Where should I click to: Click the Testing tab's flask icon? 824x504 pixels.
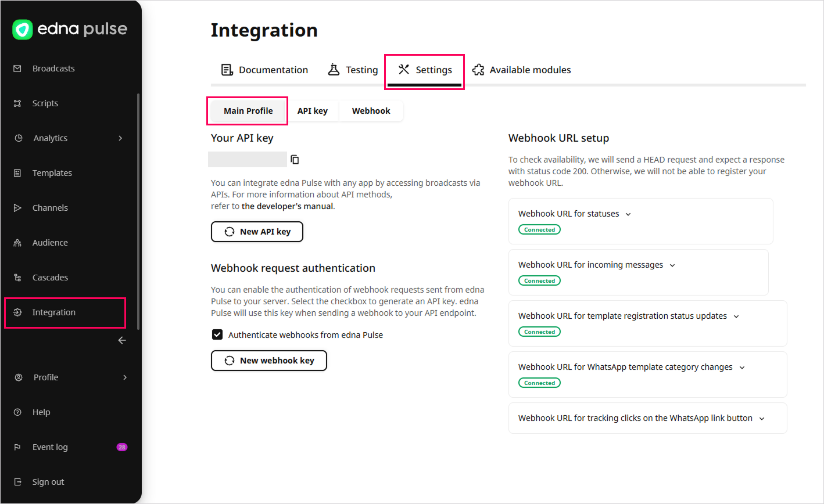334,70
